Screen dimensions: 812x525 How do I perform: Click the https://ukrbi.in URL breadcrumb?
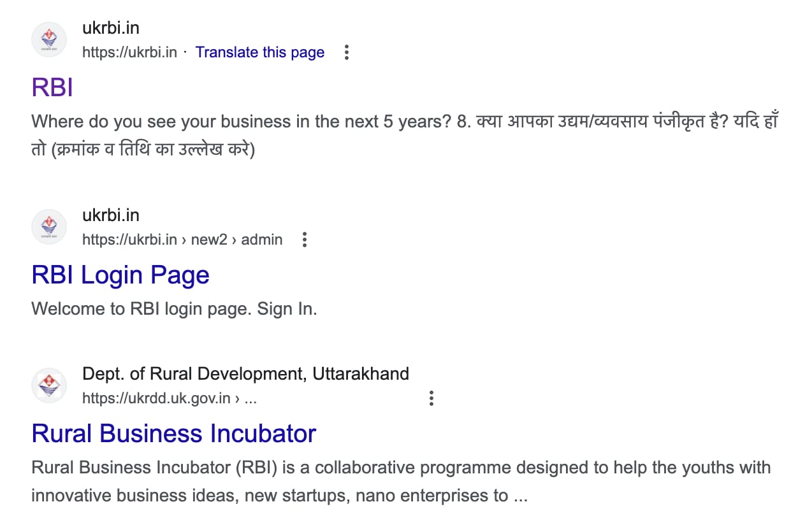[129, 52]
